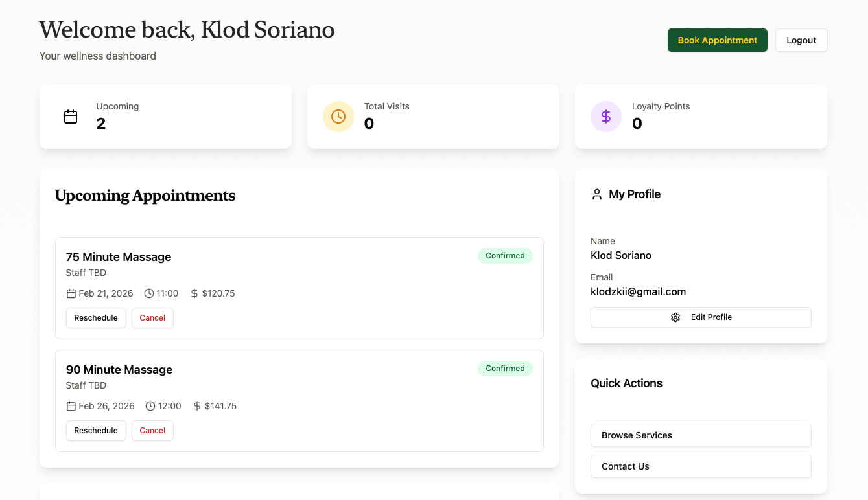Click the gear icon on Edit Profile
The image size is (868, 500).
coord(675,317)
